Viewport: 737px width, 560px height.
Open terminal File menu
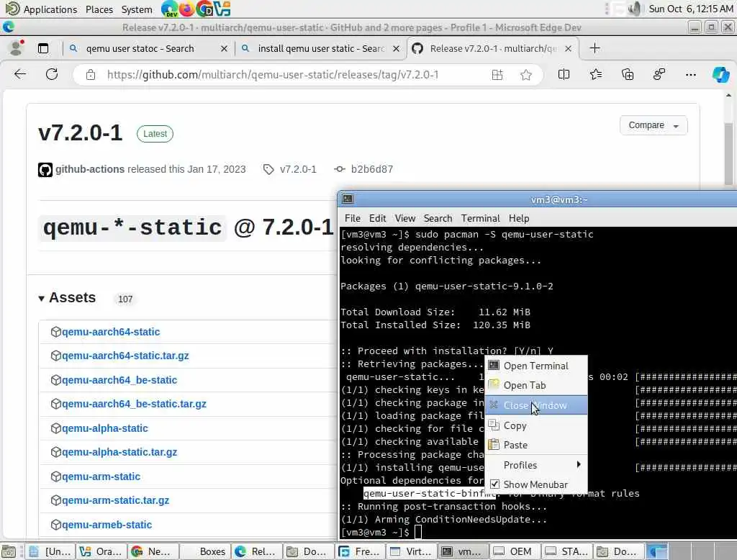tap(353, 218)
